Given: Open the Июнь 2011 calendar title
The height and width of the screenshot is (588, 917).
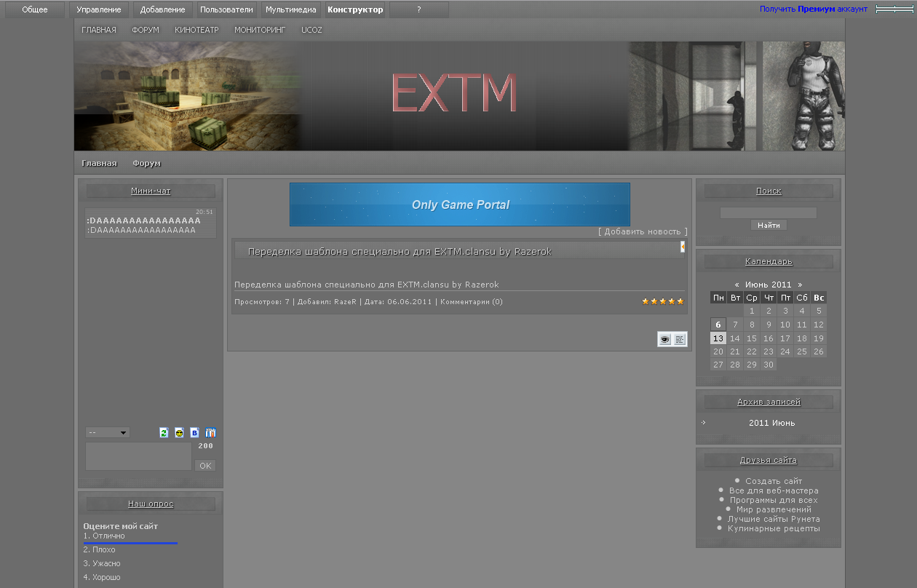Looking at the screenshot, I should [x=769, y=285].
